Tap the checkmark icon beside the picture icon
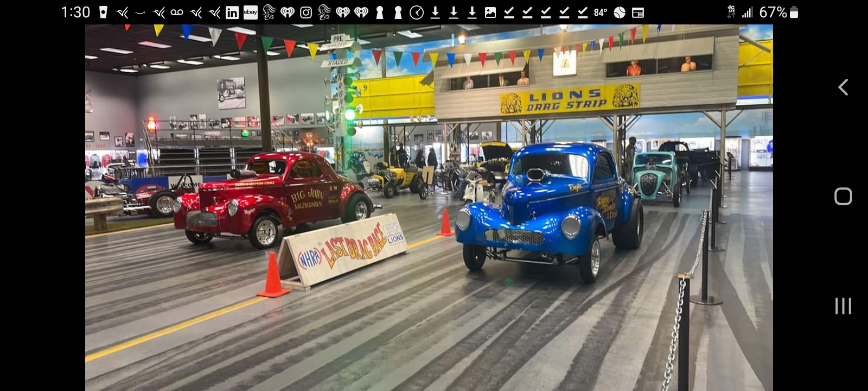The image size is (868, 391). point(509,12)
